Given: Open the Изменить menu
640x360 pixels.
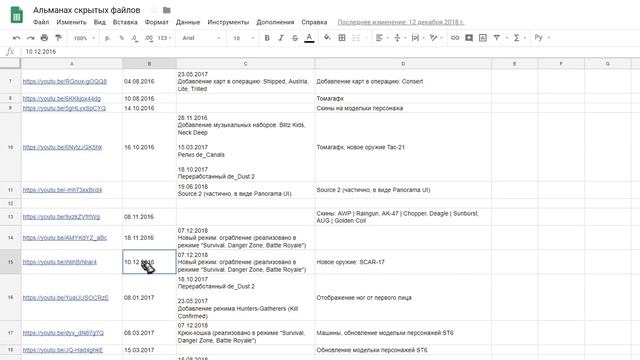Looking at the screenshot, I should 71,22.
